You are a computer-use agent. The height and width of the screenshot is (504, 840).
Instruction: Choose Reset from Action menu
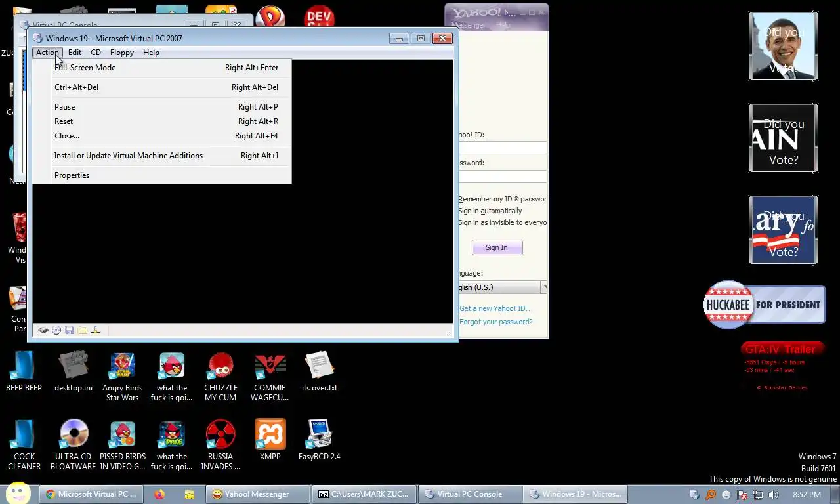point(162,121)
